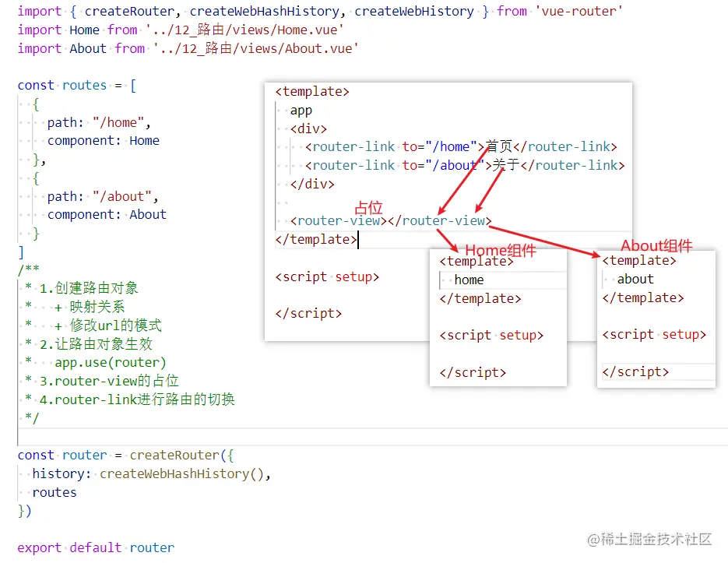The image size is (728, 563).
Task: Click the router-link to="/home" line
Action: pos(461,147)
